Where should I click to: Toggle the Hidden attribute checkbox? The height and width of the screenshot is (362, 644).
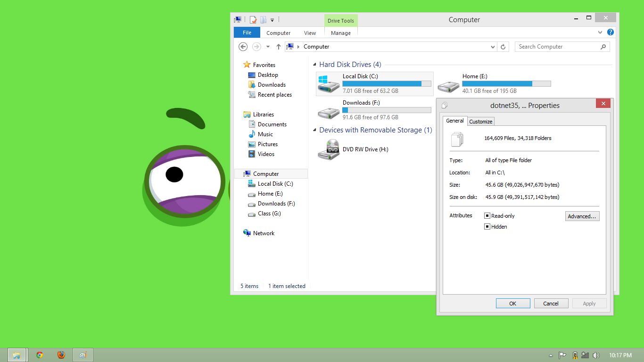click(x=487, y=227)
